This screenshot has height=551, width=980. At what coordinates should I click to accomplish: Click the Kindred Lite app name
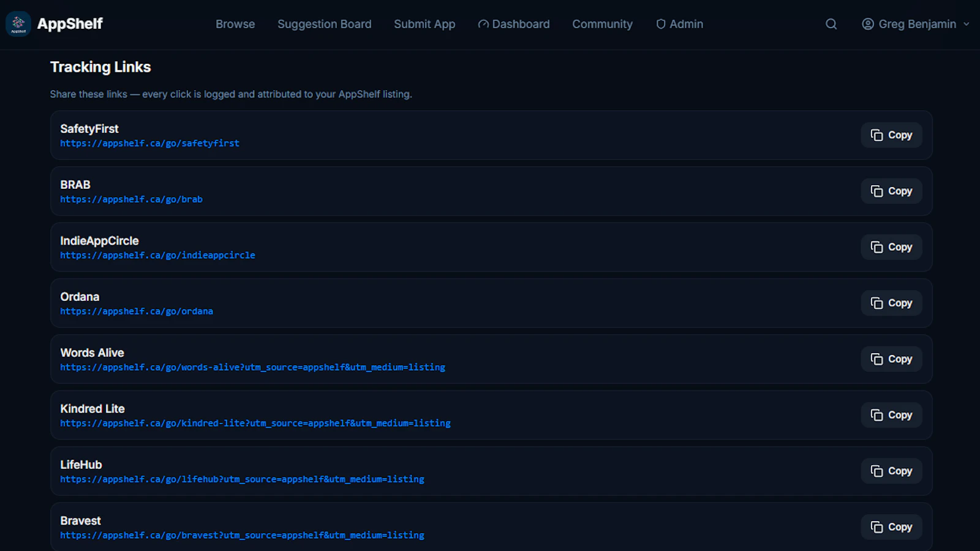[92, 409]
